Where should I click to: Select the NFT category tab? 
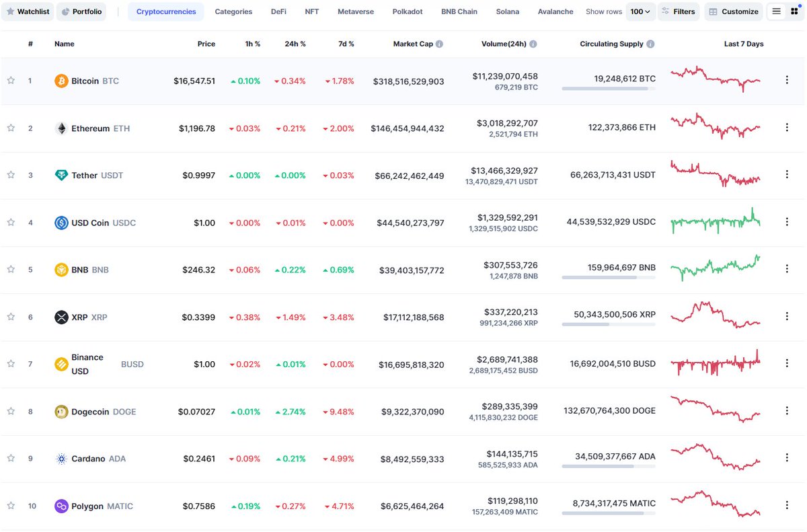[x=311, y=11]
